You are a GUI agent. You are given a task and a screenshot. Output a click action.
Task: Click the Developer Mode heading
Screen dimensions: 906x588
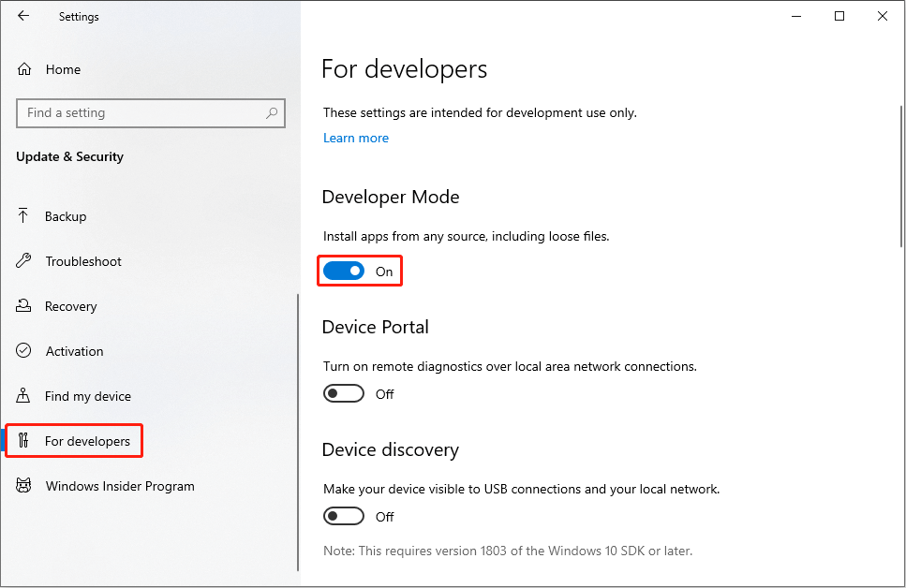coord(391,197)
